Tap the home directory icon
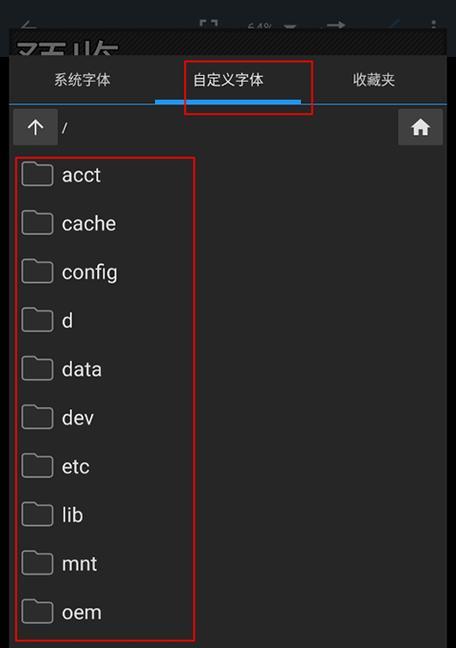456x648 pixels. point(420,127)
